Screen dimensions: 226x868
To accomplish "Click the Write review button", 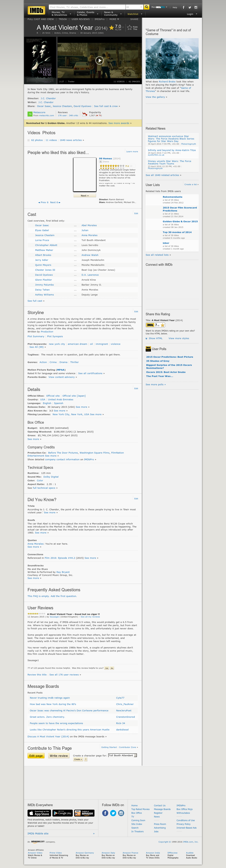I will click(x=59, y=756).
